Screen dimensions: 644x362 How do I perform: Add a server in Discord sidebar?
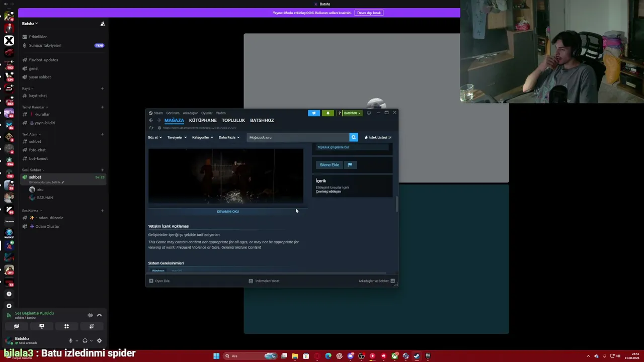click(9, 294)
